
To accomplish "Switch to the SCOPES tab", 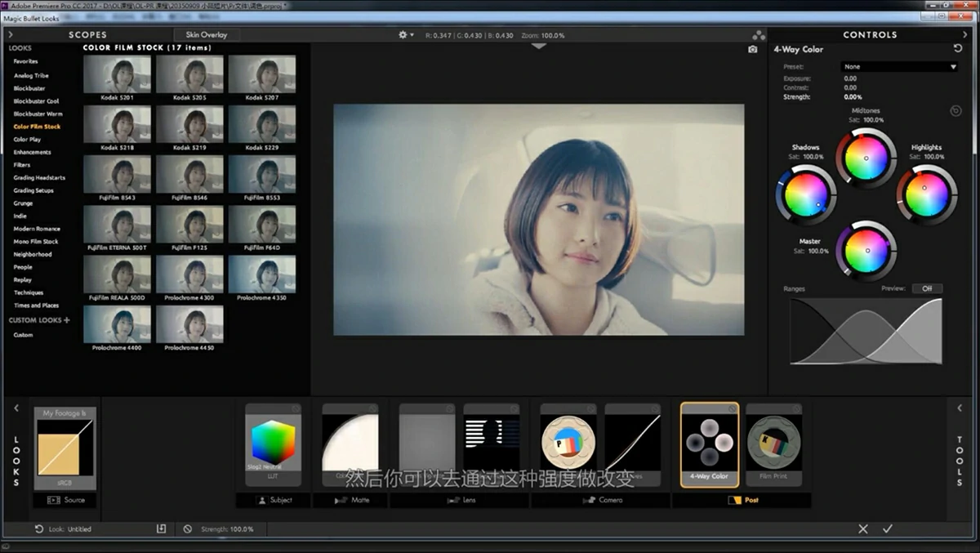I will pos(87,35).
